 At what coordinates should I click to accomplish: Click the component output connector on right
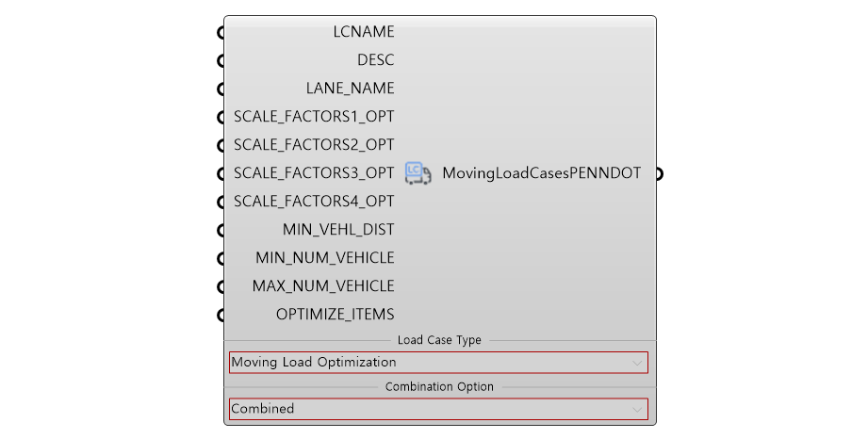[x=659, y=174]
